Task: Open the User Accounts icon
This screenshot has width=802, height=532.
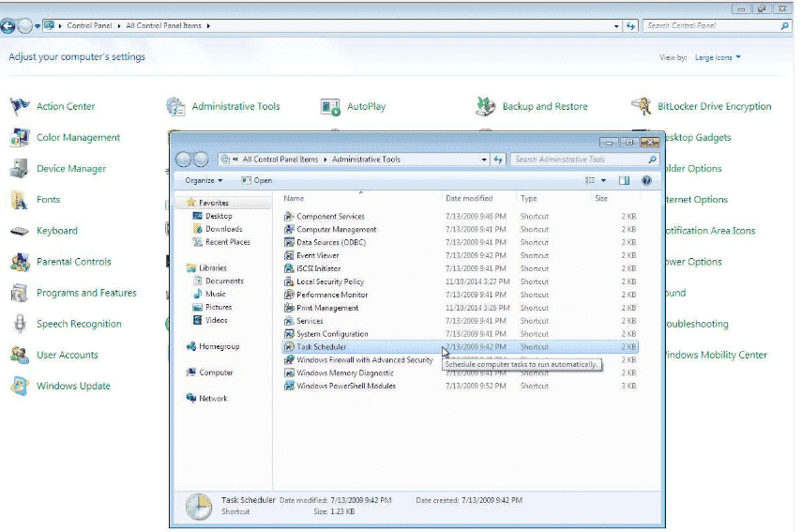Action: [20, 355]
